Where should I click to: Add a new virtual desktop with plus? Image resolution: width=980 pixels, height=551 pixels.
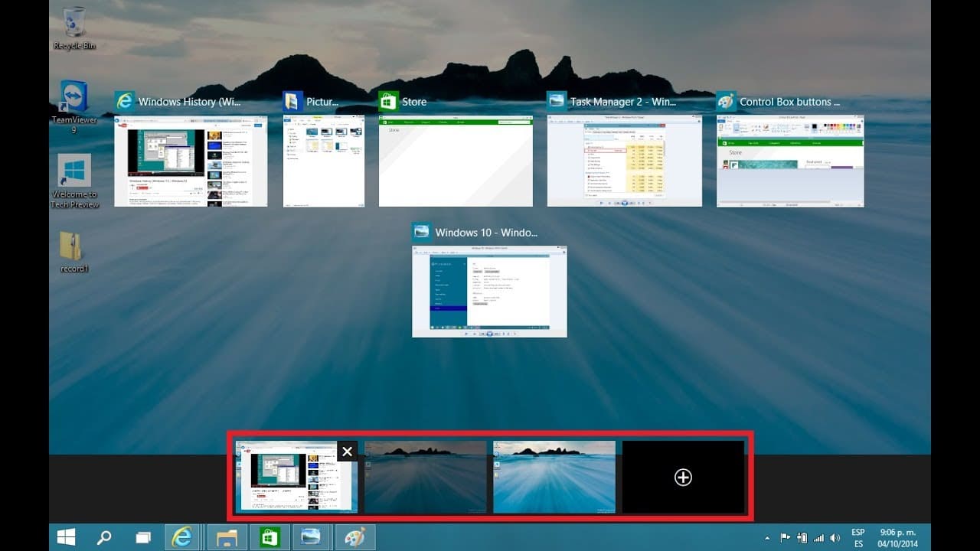point(683,477)
